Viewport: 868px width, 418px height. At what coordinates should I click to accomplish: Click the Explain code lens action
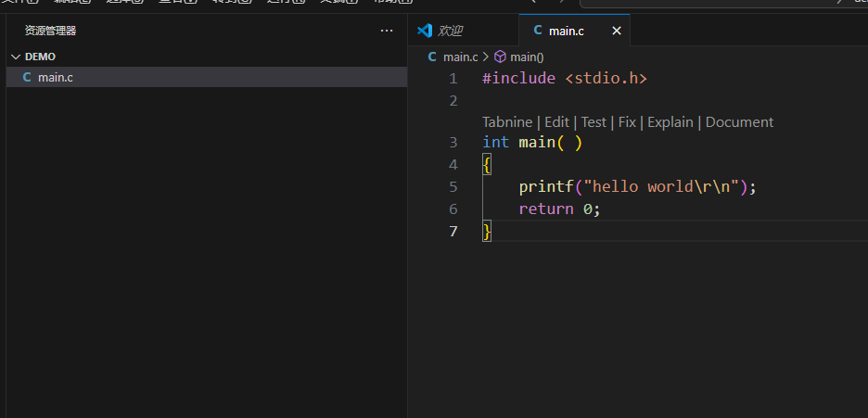click(670, 121)
